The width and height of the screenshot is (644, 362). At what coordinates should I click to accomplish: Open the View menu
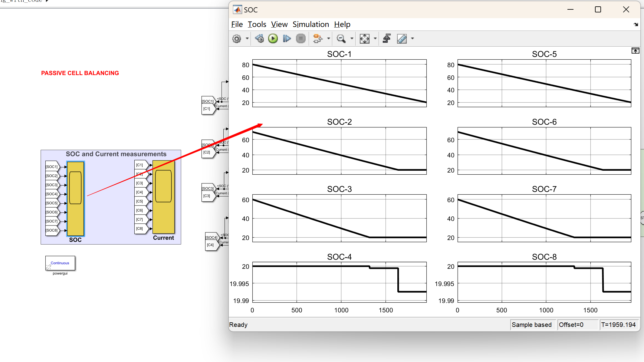click(x=279, y=25)
